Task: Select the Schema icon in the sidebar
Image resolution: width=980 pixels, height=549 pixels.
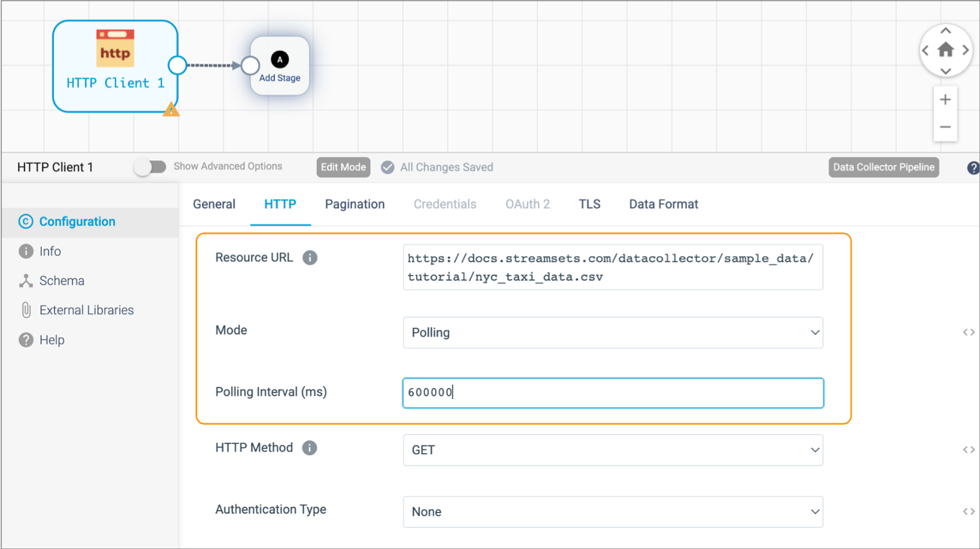Action: click(x=25, y=280)
